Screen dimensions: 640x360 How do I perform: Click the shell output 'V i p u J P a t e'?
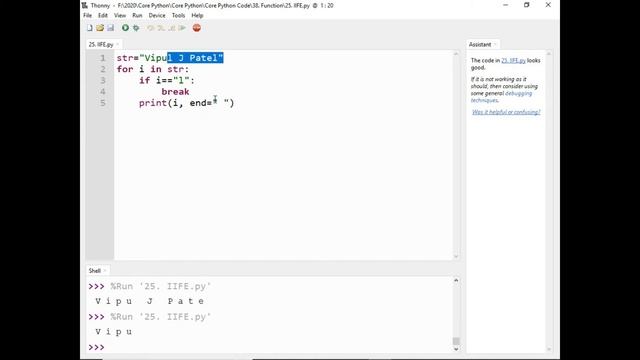149,301
